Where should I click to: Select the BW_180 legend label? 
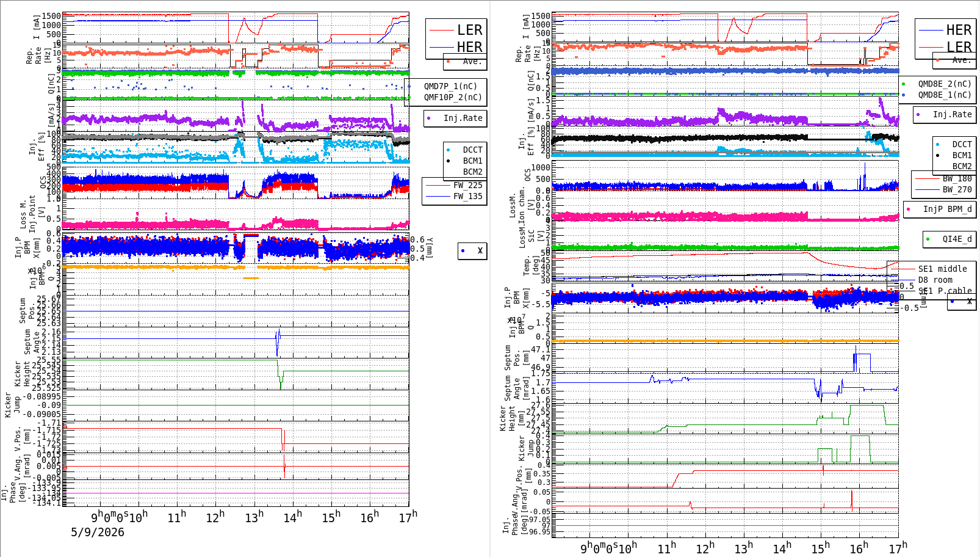pos(957,178)
